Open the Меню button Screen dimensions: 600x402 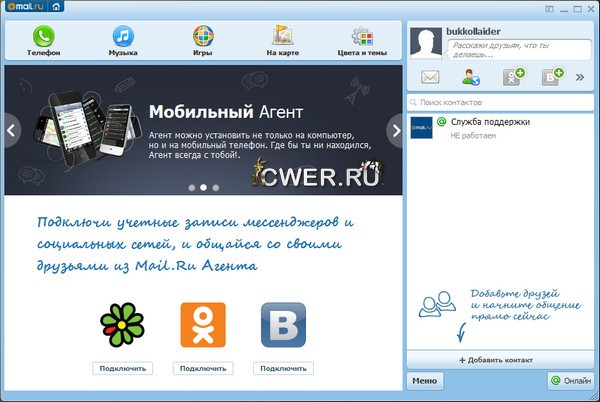click(x=424, y=381)
